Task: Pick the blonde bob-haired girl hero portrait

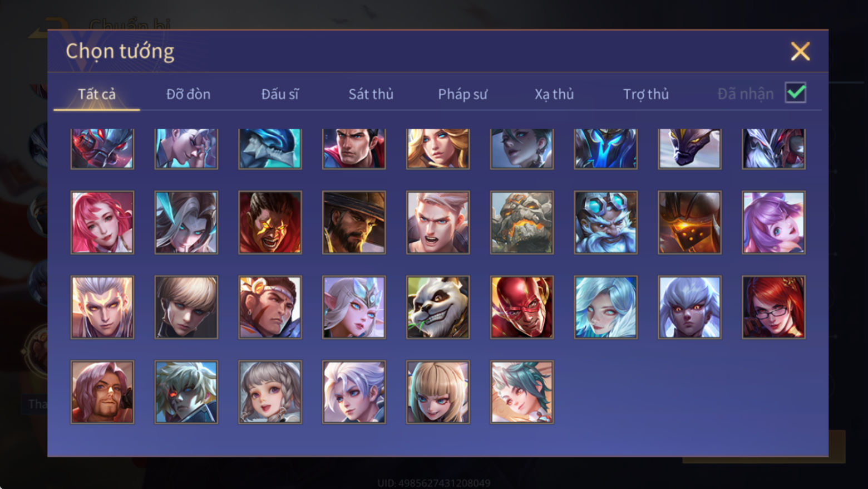Action: pyautogui.click(x=438, y=392)
